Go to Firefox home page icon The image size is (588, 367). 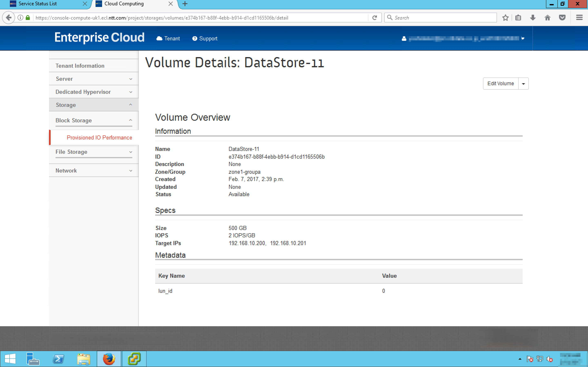click(547, 18)
